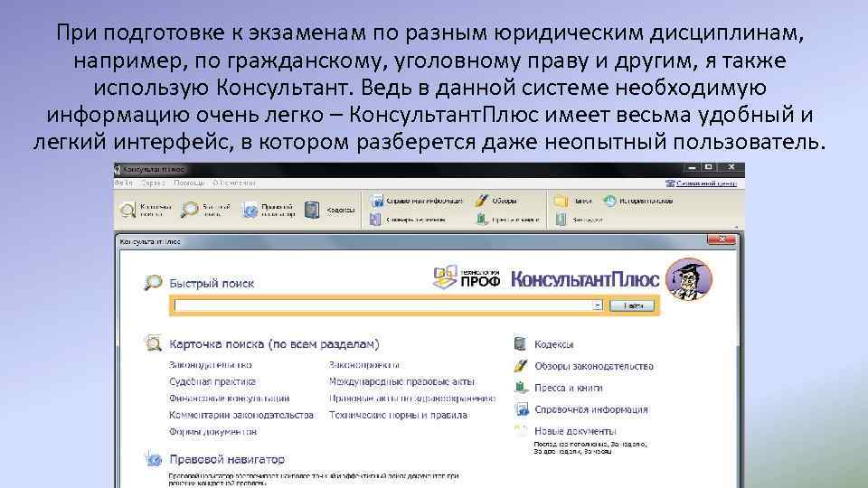The width and height of the screenshot is (868, 488).
Task: Open the Файл menu
Action: coord(124,183)
